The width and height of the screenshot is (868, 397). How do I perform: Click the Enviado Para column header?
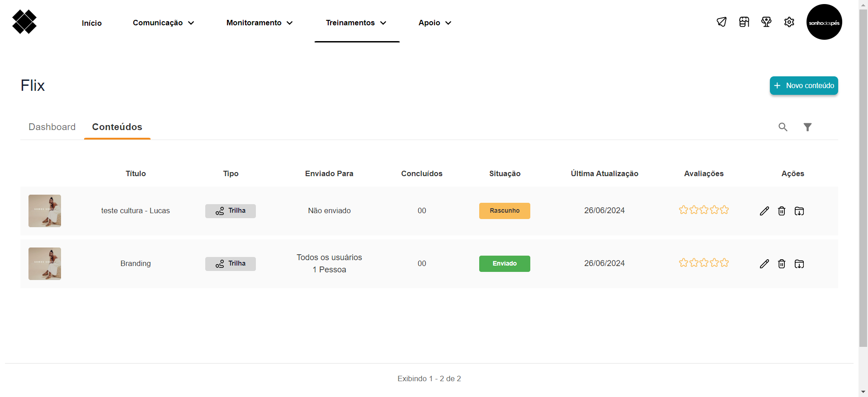[329, 173]
